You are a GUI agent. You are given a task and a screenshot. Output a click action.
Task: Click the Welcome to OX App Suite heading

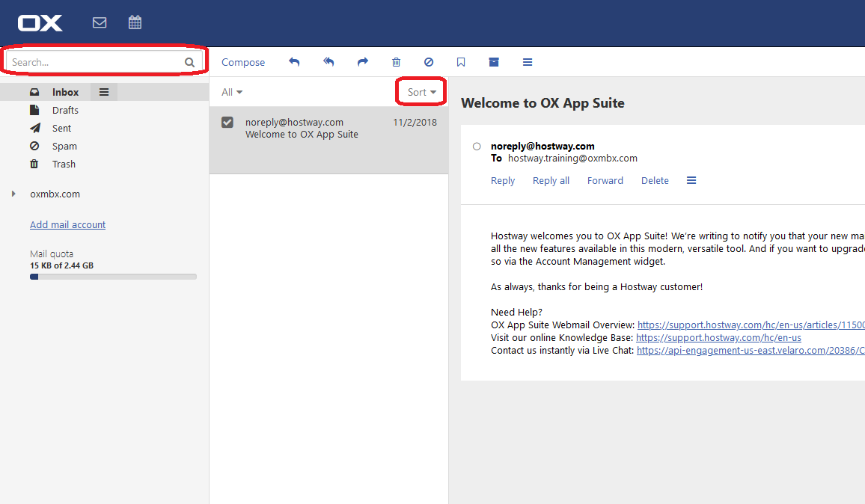[x=542, y=103]
